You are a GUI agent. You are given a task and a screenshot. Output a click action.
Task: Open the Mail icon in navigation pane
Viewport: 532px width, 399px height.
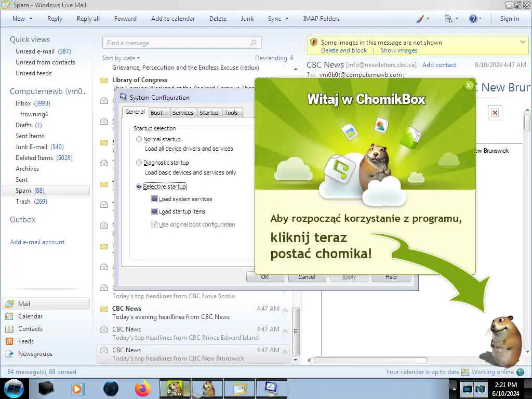pyautogui.click(x=9, y=303)
